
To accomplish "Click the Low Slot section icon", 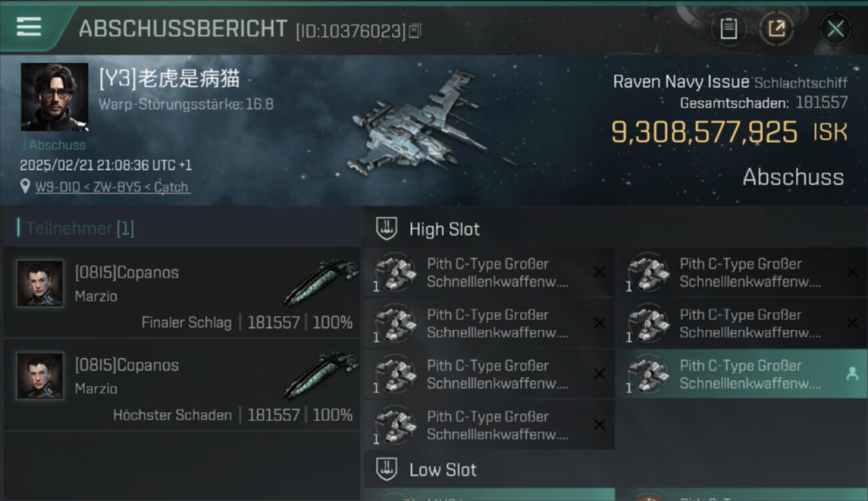I will pos(387,469).
